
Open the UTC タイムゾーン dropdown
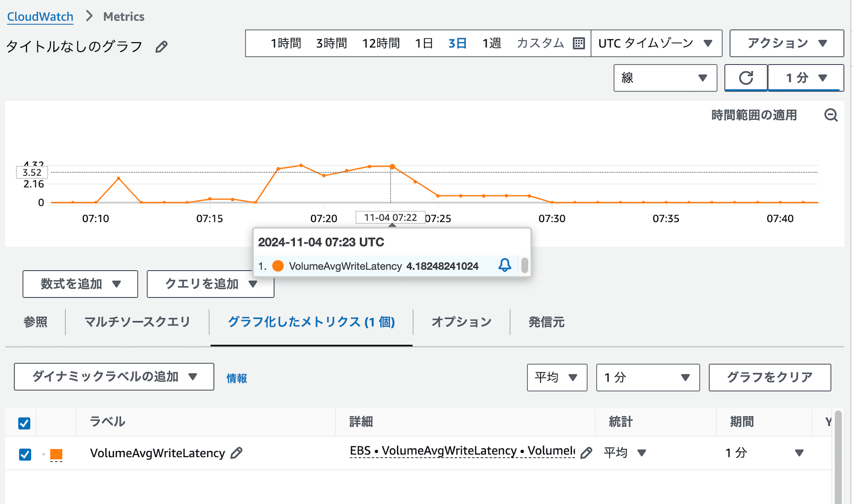click(x=656, y=43)
